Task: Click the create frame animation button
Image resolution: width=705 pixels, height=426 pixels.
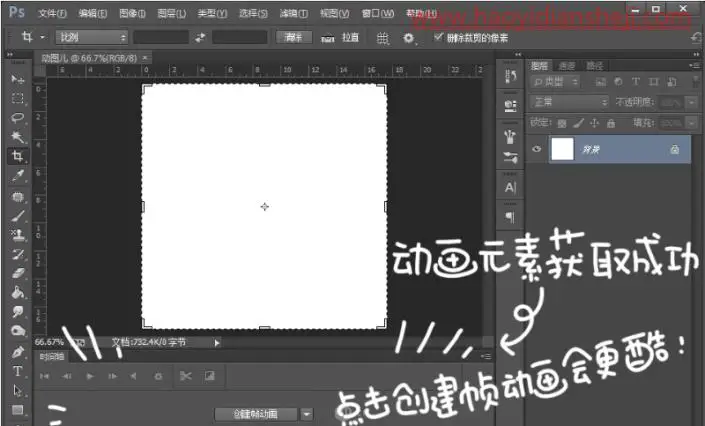Action: 256,414
